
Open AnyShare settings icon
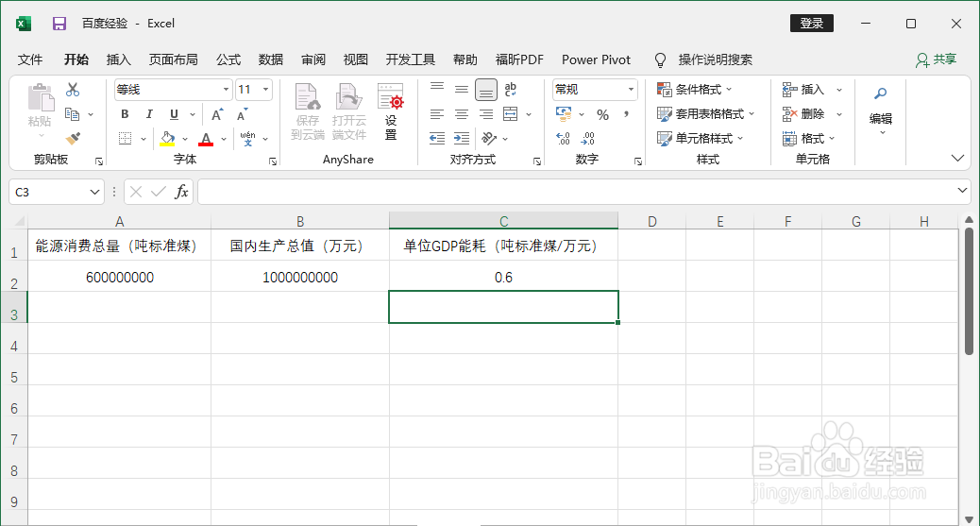391,111
